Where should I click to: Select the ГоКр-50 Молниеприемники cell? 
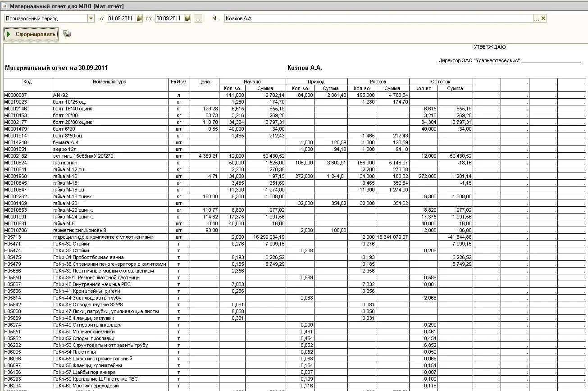(110, 332)
